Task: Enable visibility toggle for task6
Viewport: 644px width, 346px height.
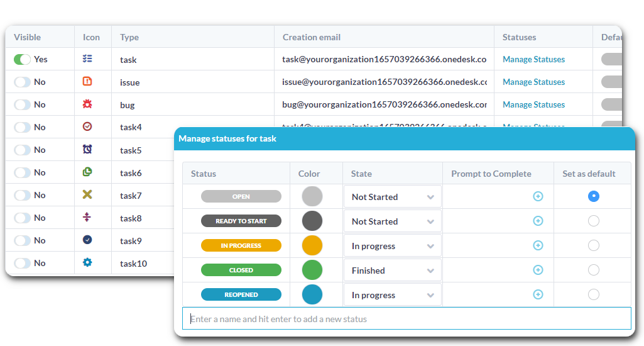Action: [x=22, y=172]
